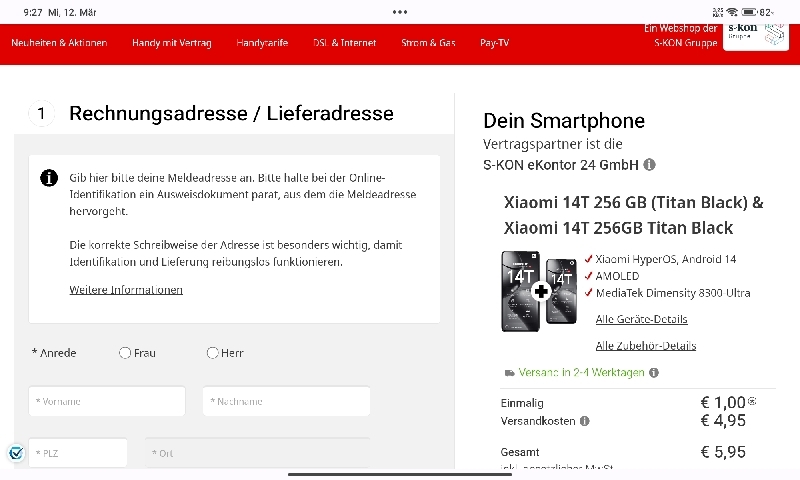800x480 pixels.
Task: Click info icon beside Versand in 2-4 Werktagen
Action: click(x=654, y=373)
